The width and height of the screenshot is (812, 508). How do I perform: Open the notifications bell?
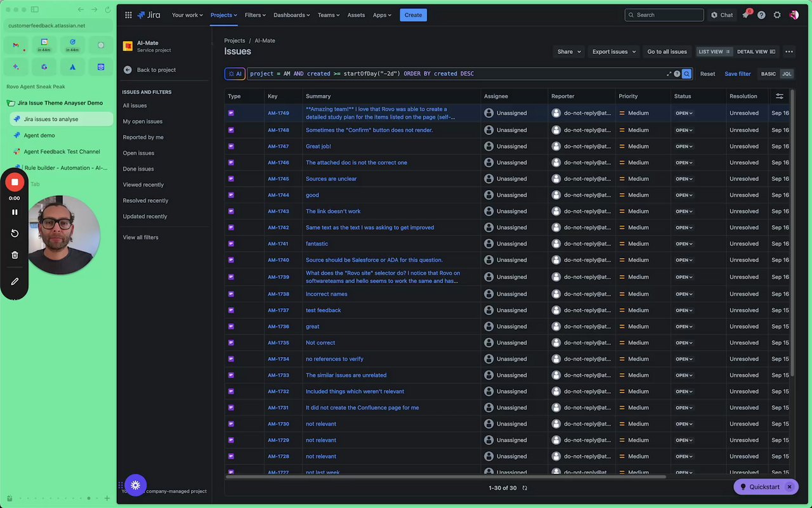pyautogui.click(x=746, y=15)
